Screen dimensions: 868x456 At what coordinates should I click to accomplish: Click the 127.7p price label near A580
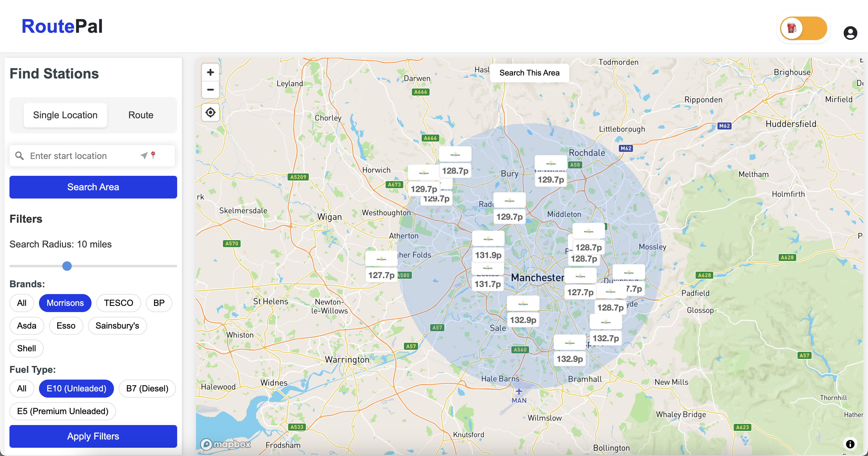[x=381, y=275]
